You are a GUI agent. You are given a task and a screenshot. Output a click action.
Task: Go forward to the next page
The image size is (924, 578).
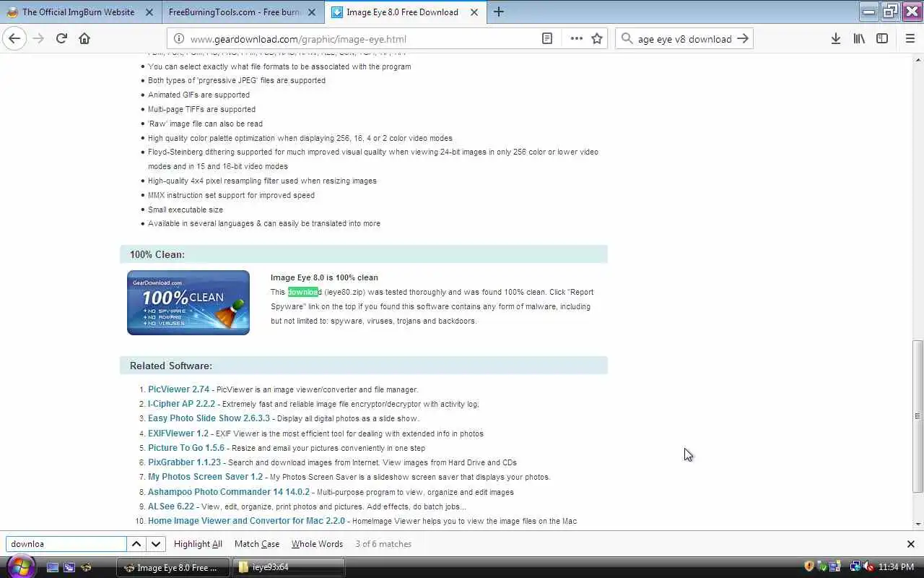(38, 39)
